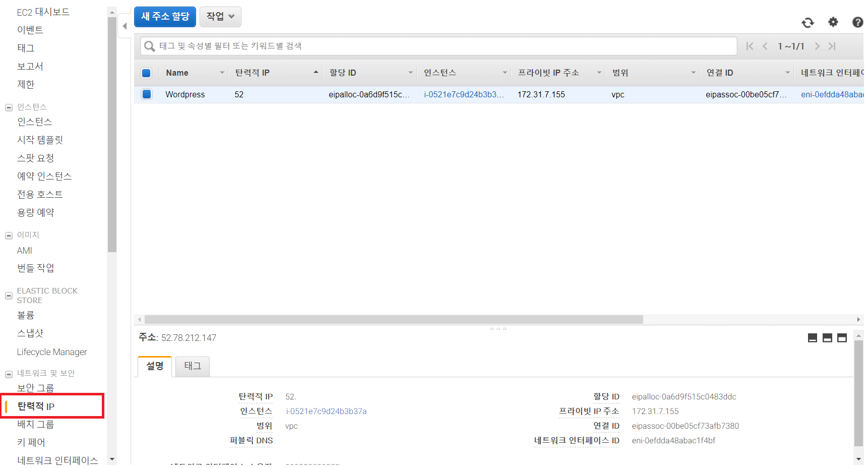
Task: Open 보안 그룹 in the sidebar
Action: (35, 388)
